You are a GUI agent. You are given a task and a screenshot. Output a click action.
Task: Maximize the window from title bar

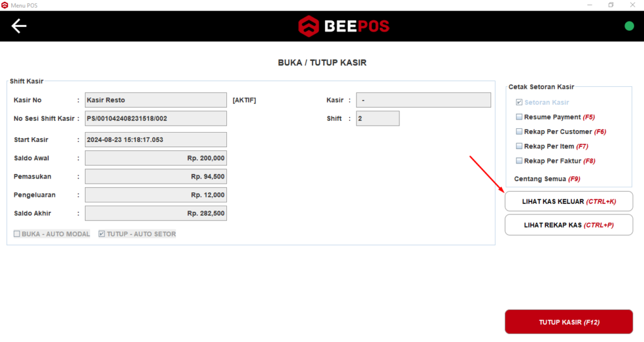(x=611, y=5)
